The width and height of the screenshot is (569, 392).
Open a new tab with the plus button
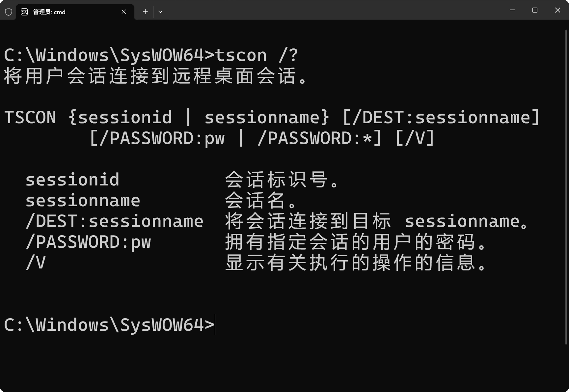(x=145, y=12)
